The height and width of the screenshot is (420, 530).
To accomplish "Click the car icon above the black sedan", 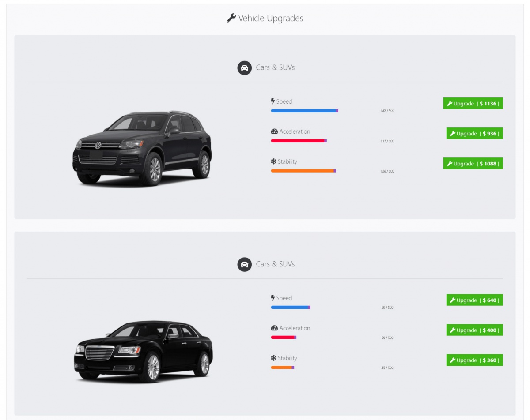I will pyautogui.click(x=244, y=264).
